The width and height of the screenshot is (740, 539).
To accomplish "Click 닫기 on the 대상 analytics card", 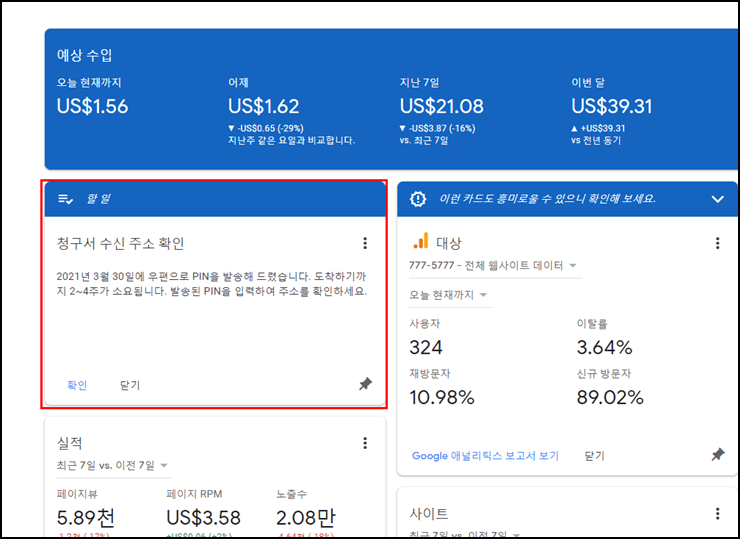I will (x=594, y=456).
